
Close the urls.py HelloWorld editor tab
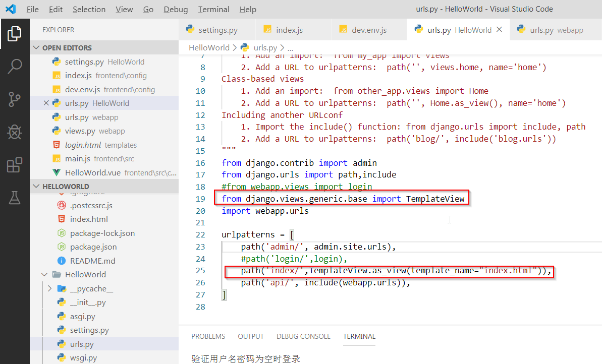point(499,29)
